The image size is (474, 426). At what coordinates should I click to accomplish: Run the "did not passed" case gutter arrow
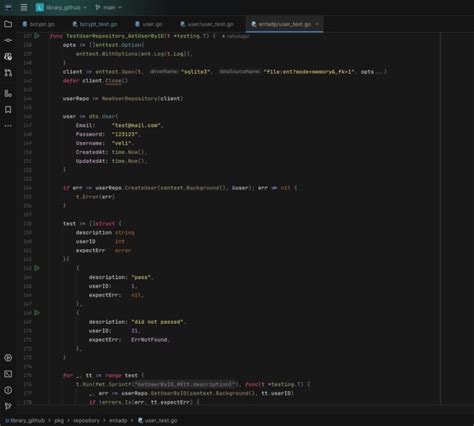pos(37,313)
